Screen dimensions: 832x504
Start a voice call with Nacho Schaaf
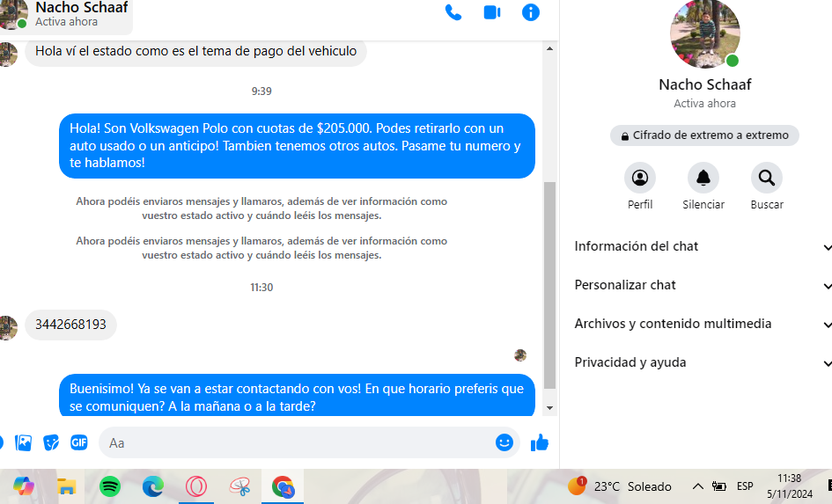tap(453, 12)
